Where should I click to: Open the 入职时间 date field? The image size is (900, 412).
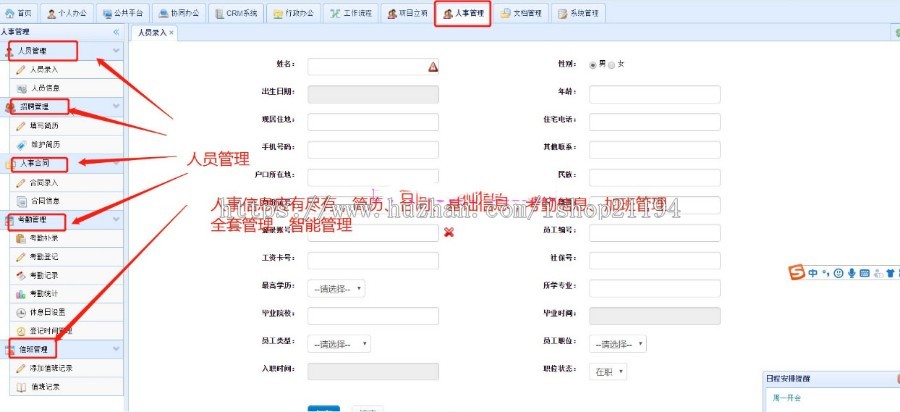click(x=373, y=371)
